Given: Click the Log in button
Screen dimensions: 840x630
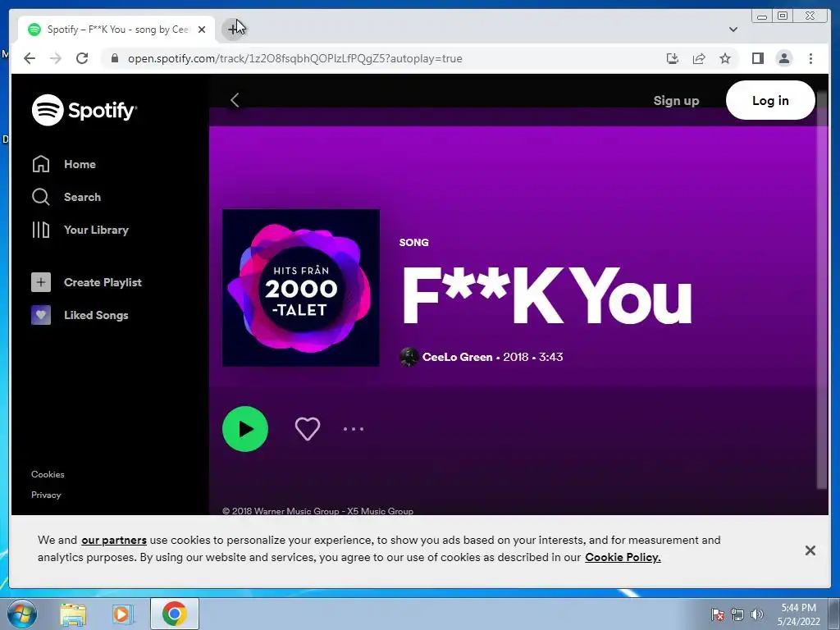Looking at the screenshot, I should (770, 100).
